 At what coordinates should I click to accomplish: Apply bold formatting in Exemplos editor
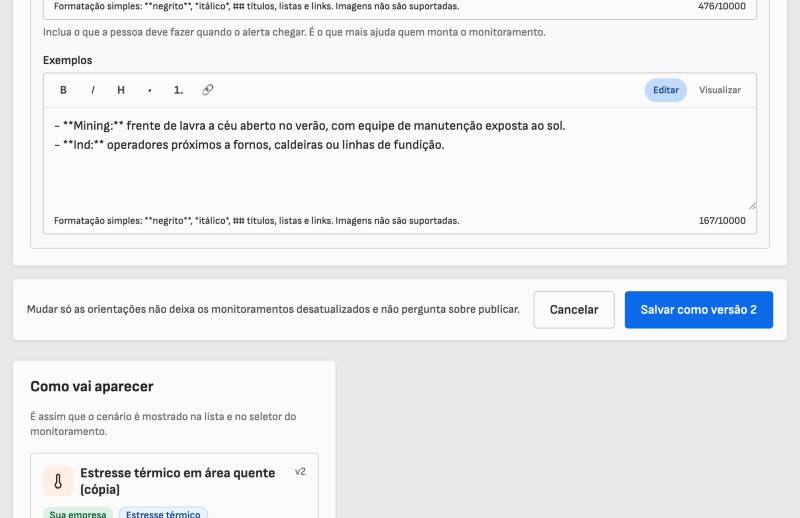[63, 90]
